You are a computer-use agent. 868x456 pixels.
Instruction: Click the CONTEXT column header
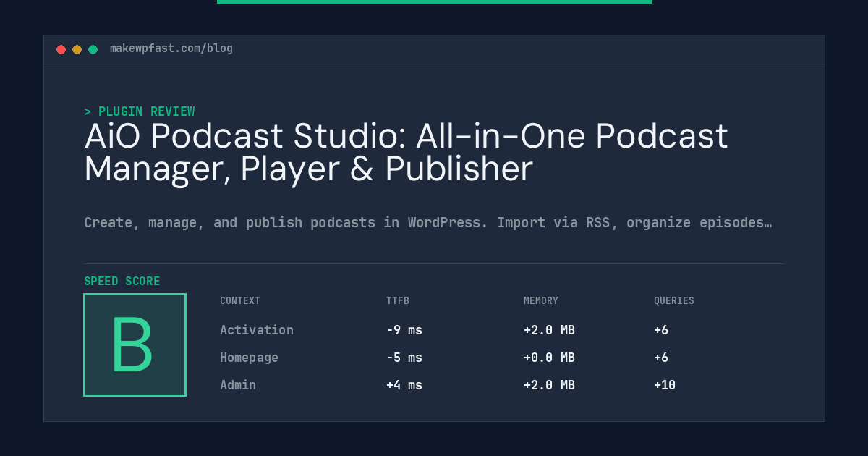pos(240,300)
